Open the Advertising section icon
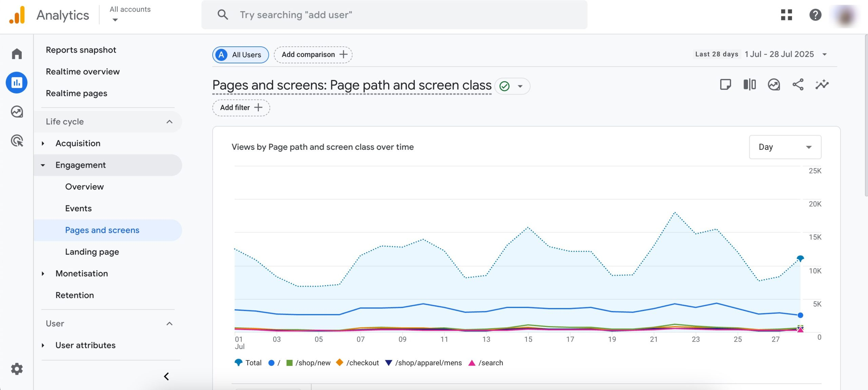Image resolution: width=868 pixels, height=390 pixels. (x=17, y=141)
